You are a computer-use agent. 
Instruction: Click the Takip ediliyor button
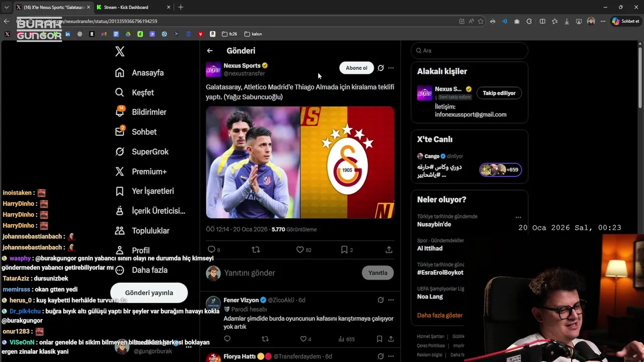point(499,93)
